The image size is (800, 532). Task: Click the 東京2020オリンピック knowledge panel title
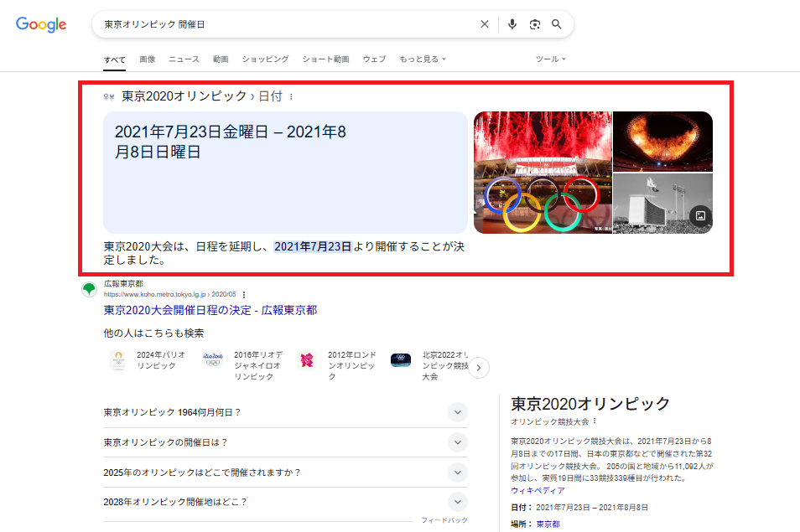click(590, 404)
